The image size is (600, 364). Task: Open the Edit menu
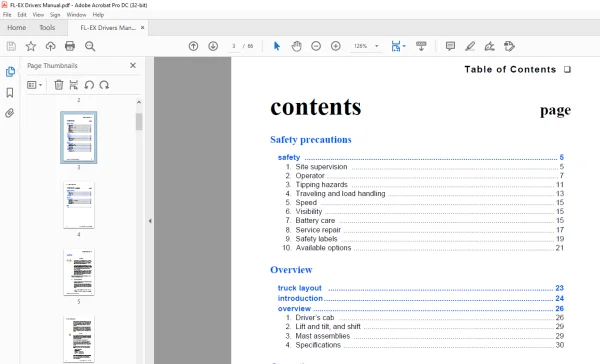(22, 15)
